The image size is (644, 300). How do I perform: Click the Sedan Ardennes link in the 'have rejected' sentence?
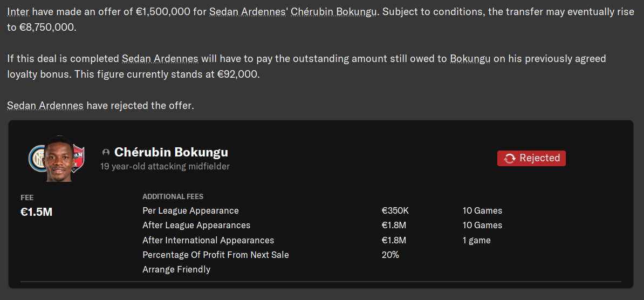pos(45,106)
